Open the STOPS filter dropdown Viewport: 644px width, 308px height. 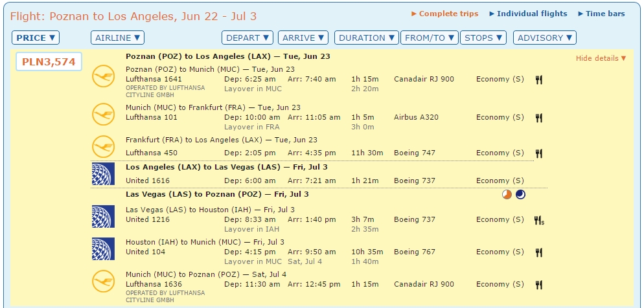[483, 38]
